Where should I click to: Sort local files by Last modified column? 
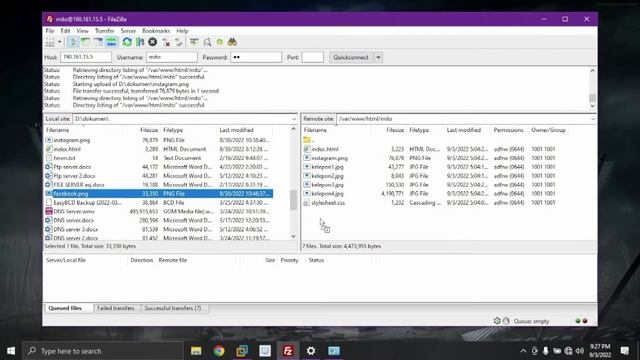[245, 130]
